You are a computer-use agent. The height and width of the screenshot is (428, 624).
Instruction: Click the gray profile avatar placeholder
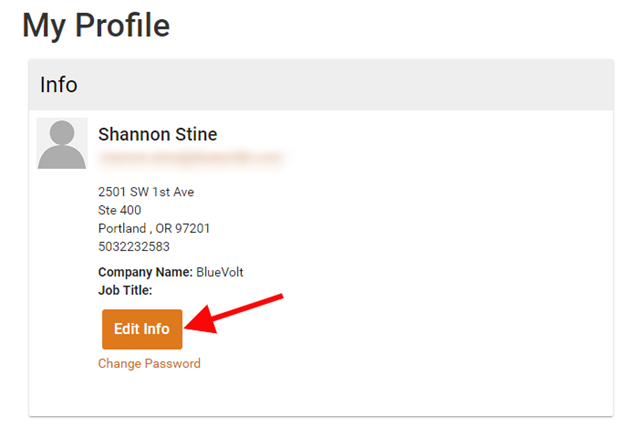click(x=62, y=143)
